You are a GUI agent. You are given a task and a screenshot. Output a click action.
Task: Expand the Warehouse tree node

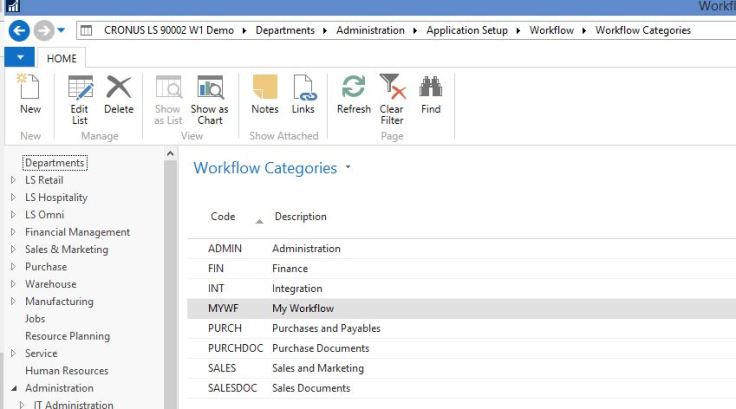13,284
